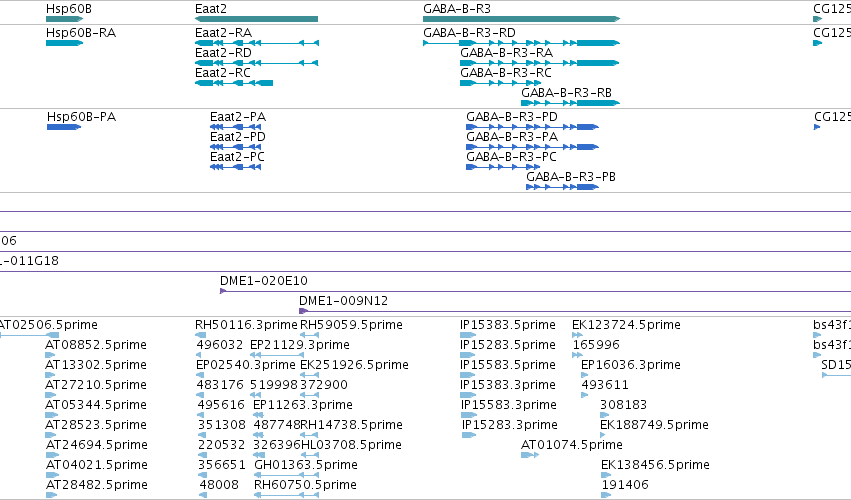
Task: Select the Eaat2-RD transcript model
Action: pos(257,63)
